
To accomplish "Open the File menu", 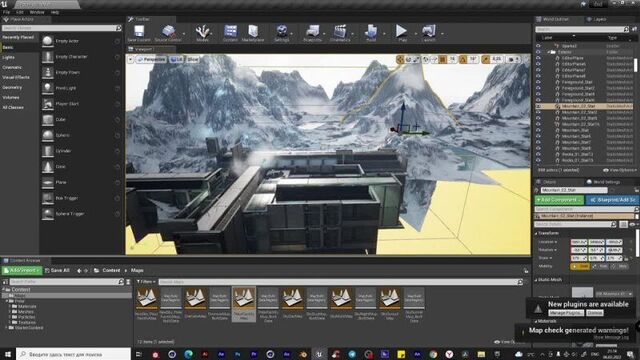I will coord(7,12).
